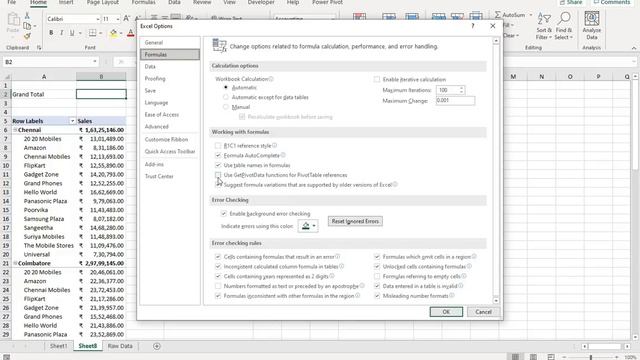
Task: Click the Cut scissors icon
Action: [27, 16]
